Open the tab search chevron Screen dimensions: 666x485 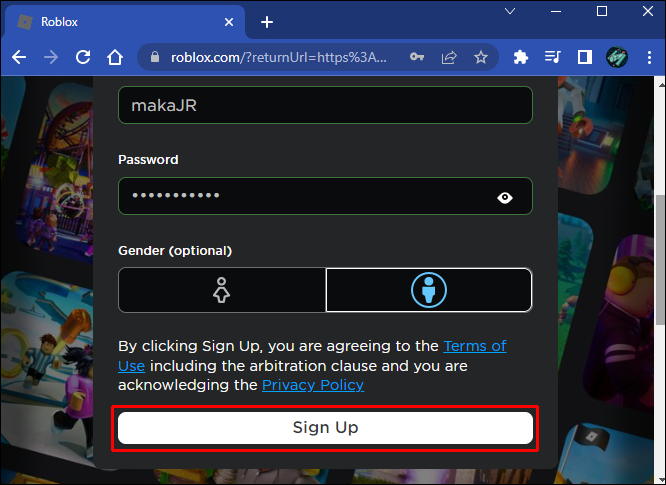[x=510, y=11]
